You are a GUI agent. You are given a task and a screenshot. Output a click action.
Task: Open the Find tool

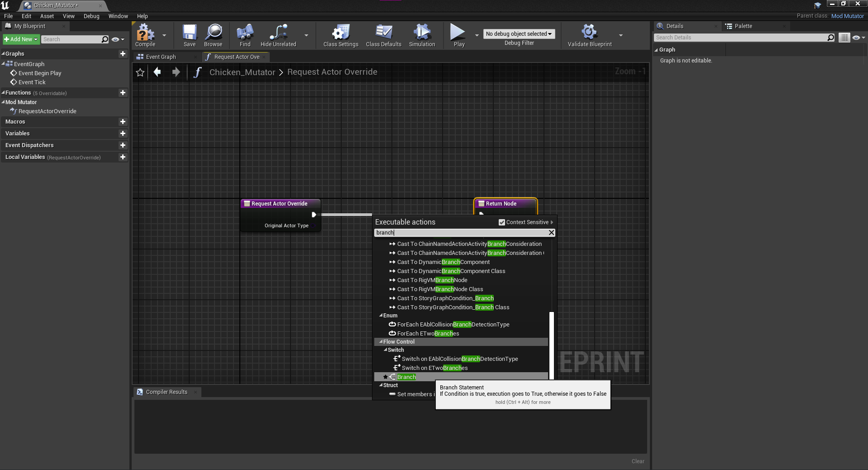tap(245, 35)
